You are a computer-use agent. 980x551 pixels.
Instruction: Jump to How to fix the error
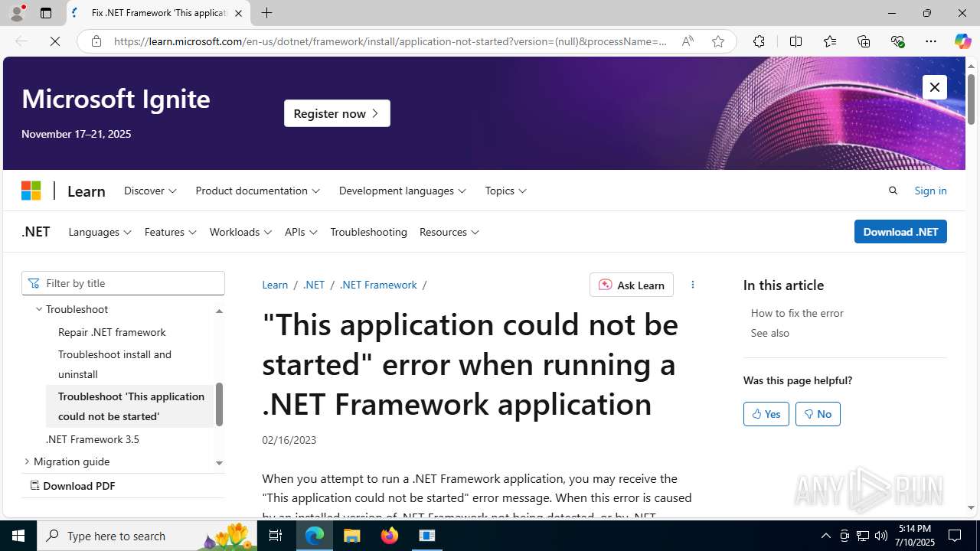point(797,313)
